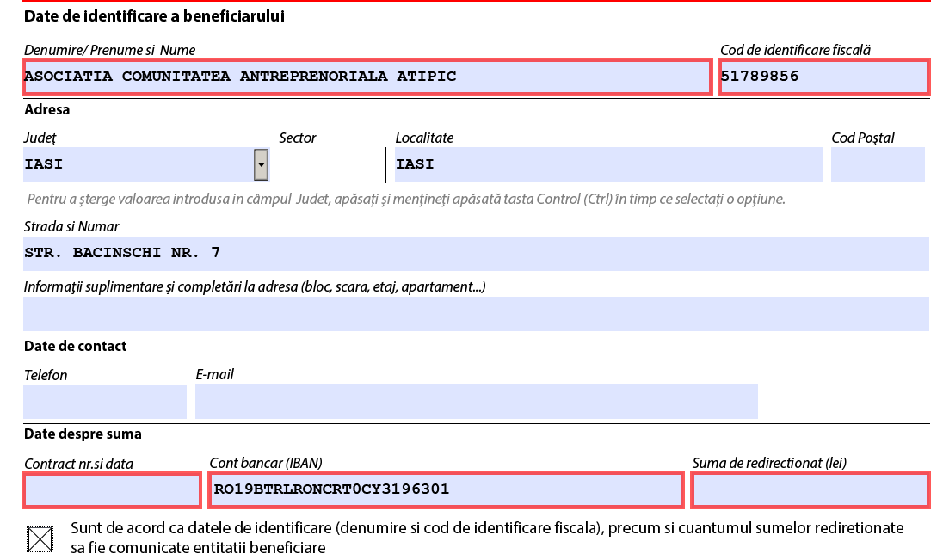Click the Denumire/Prenume si Nume field
The height and width of the screenshot is (560, 943).
coord(367,77)
